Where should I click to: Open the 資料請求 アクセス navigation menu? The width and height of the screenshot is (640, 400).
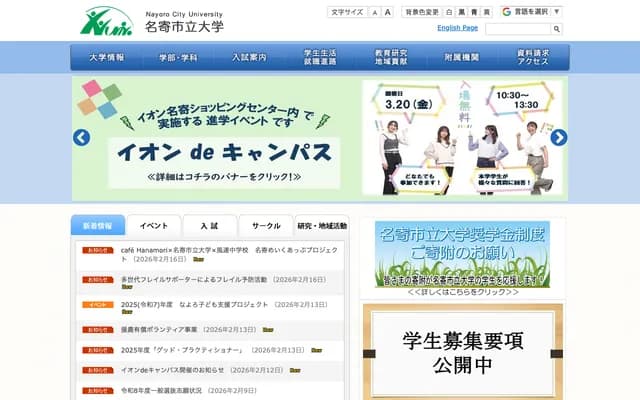pyautogui.click(x=533, y=58)
